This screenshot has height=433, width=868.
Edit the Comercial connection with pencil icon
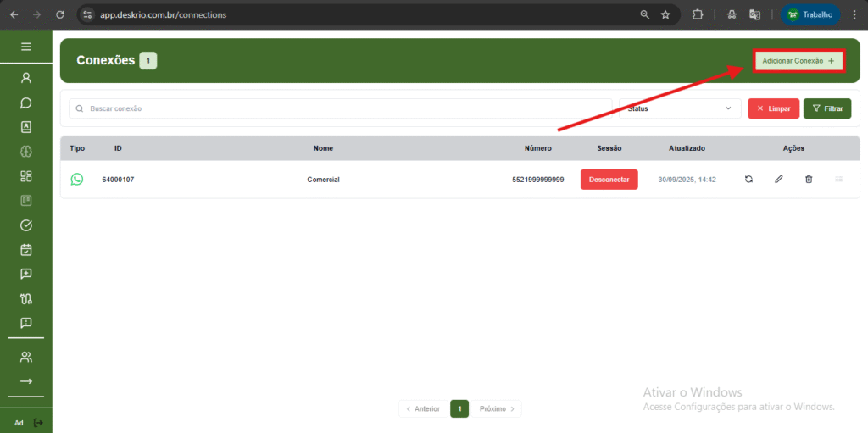[778, 180]
